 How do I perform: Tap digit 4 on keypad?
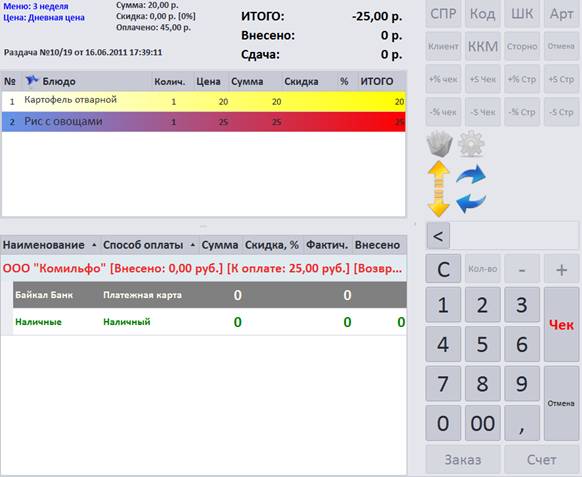click(x=443, y=344)
